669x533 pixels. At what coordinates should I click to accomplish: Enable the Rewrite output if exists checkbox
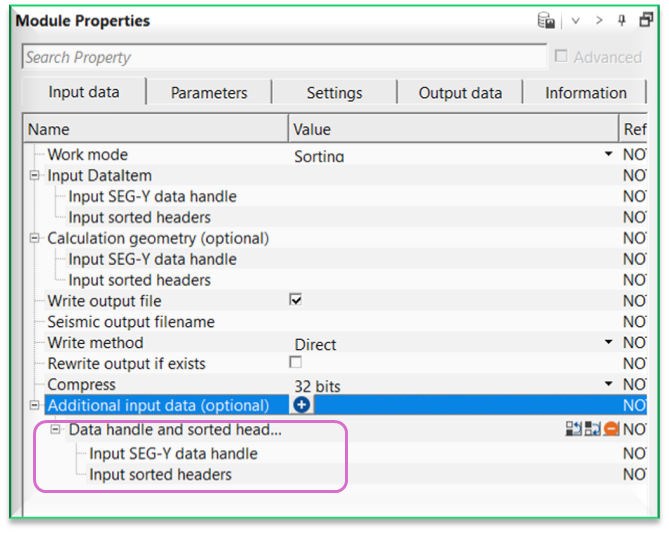[x=296, y=363]
